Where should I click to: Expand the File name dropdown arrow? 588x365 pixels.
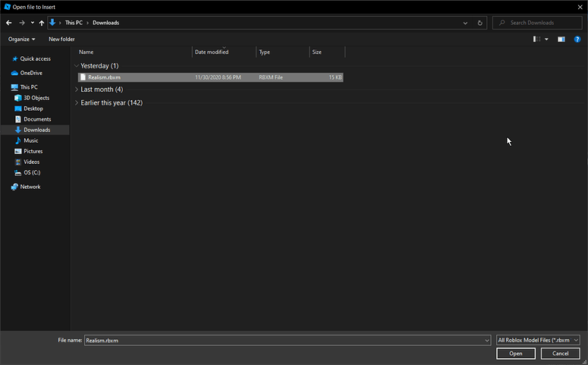(487, 341)
